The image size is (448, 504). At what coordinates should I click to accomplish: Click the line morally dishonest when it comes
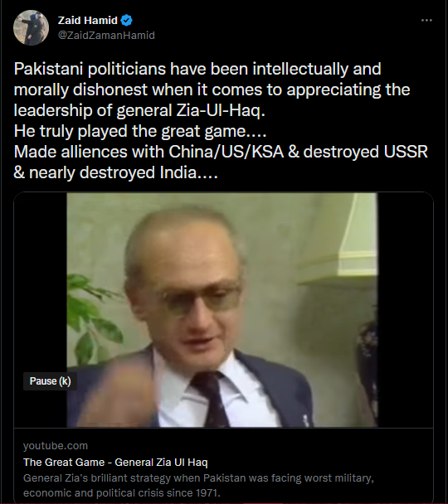tap(212, 90)
